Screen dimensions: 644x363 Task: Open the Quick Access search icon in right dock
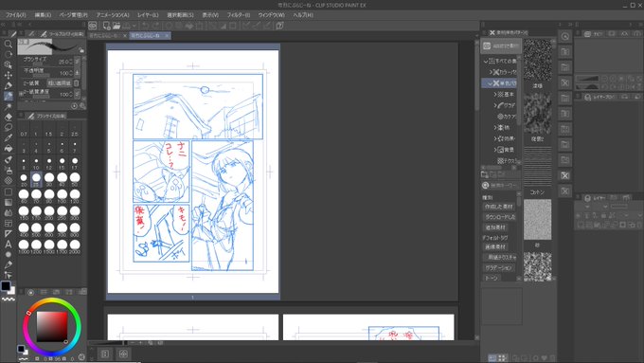(x=565, y=36)
